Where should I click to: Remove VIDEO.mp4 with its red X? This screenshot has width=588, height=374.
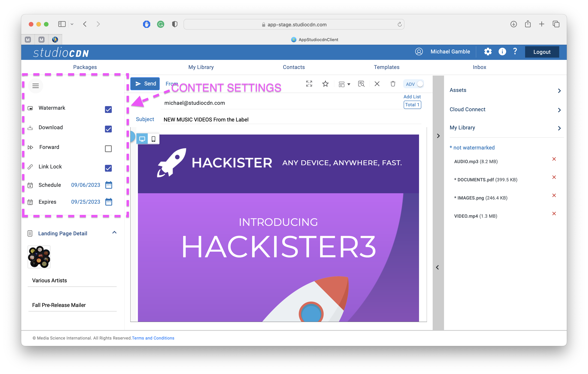click(x=554, y=214)
